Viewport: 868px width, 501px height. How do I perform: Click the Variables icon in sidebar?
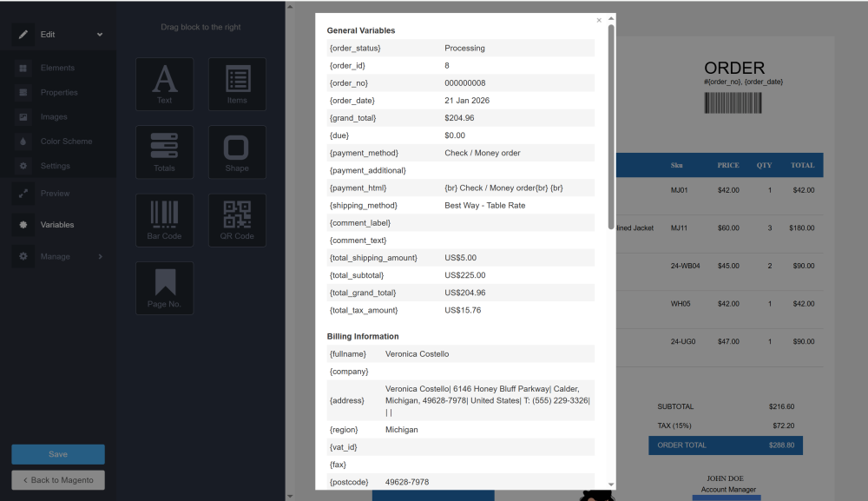coord(23,225)
